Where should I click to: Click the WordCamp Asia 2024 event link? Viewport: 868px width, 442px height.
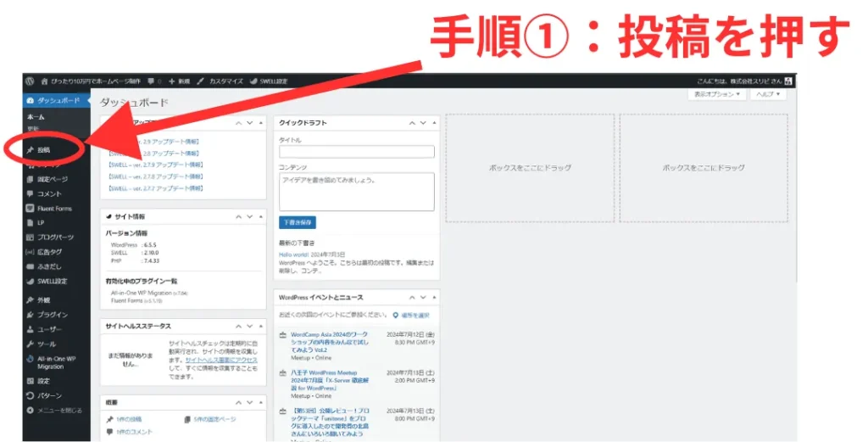click(x=330, y=338)
